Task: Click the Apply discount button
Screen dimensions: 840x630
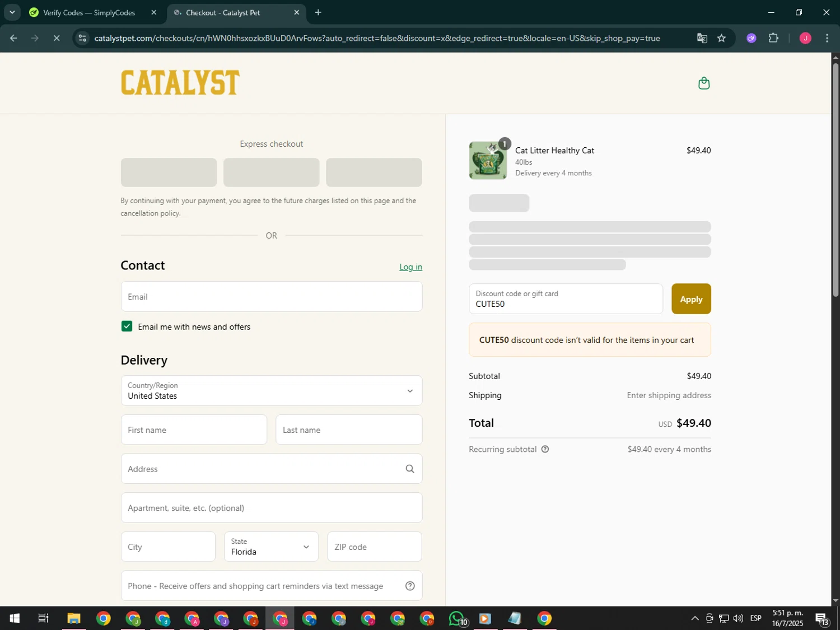Action: tap(691, 299)
